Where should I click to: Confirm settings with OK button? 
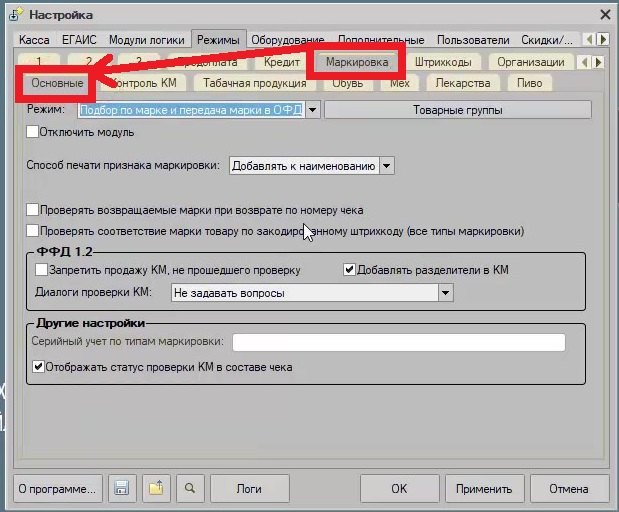click(x=399, y=488)
